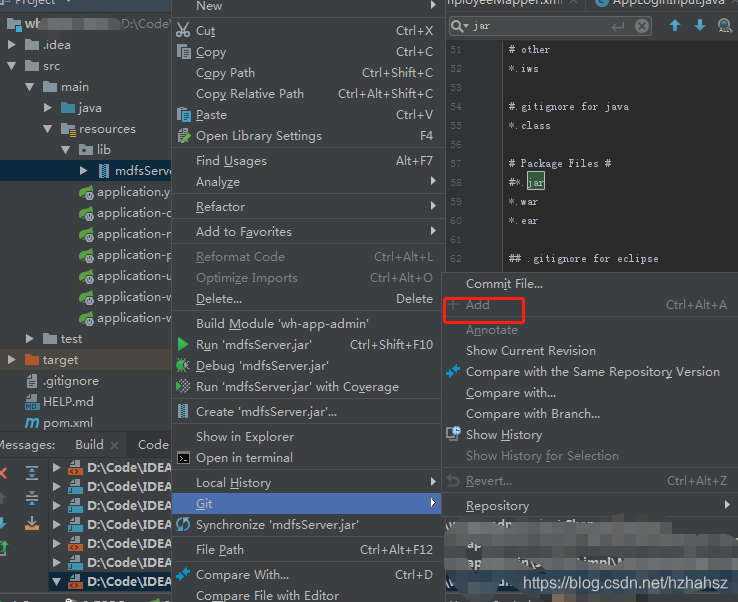Image resolution: width=738 pixels, height=602 pixels.
Task: Click the export download icon in Messages panel
Action: [x=32, y=522]
